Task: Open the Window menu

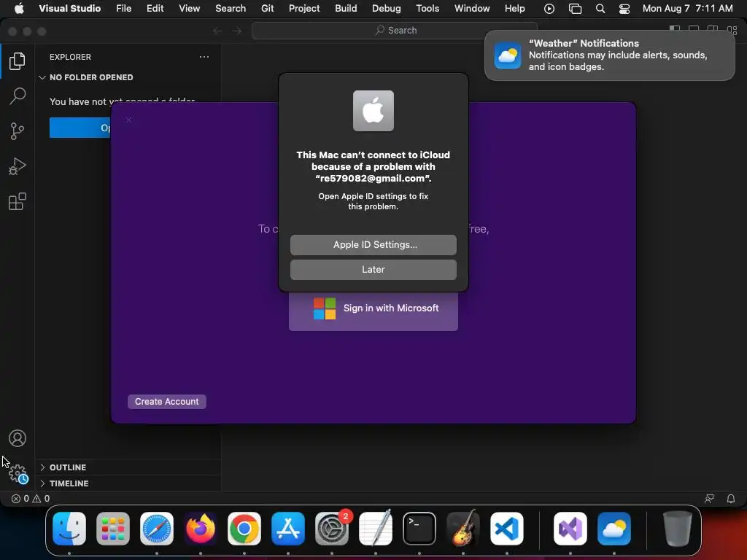Action: click(472, 8)
